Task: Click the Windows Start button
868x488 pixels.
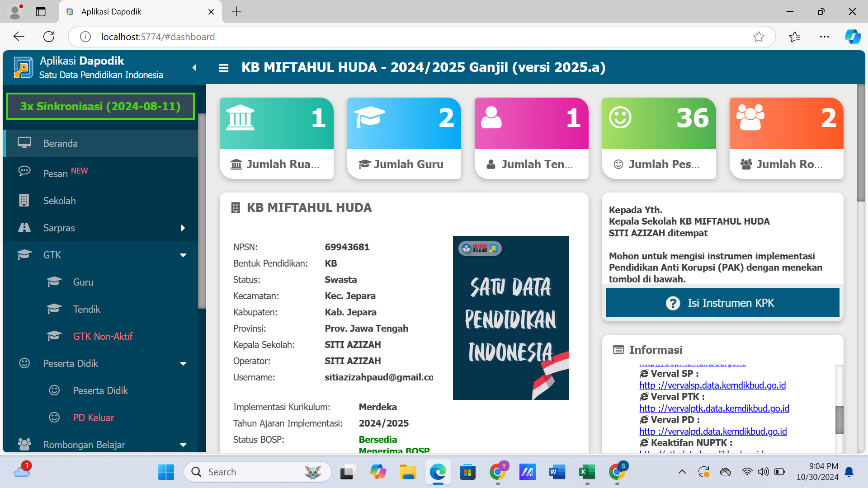Action: [x=166, y=472]
